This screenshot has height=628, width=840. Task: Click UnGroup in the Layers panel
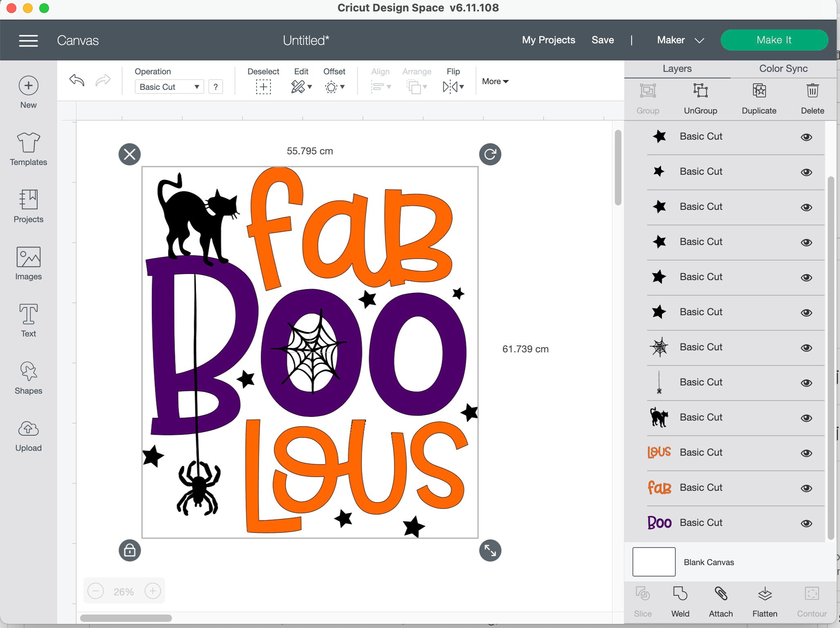coord(700,98)
